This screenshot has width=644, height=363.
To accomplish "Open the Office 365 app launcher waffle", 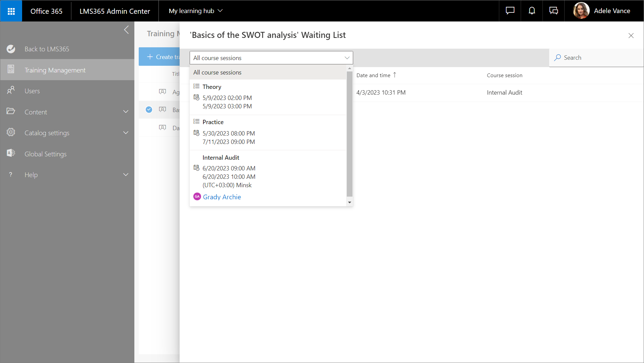I will [x=11, y=11].
